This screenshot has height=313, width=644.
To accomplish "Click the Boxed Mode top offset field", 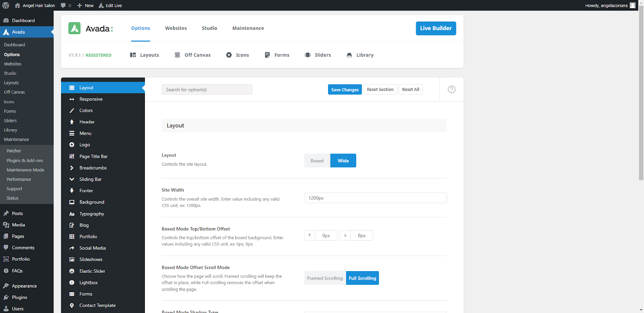I will [x=326, y=235].
